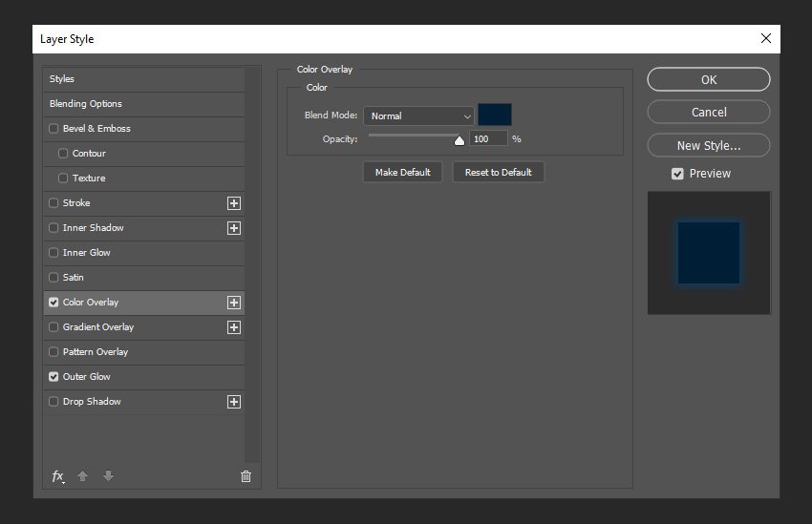Select the Drop Shadow label row
Screen dimensions: 812x524
[x=144, y=402]
